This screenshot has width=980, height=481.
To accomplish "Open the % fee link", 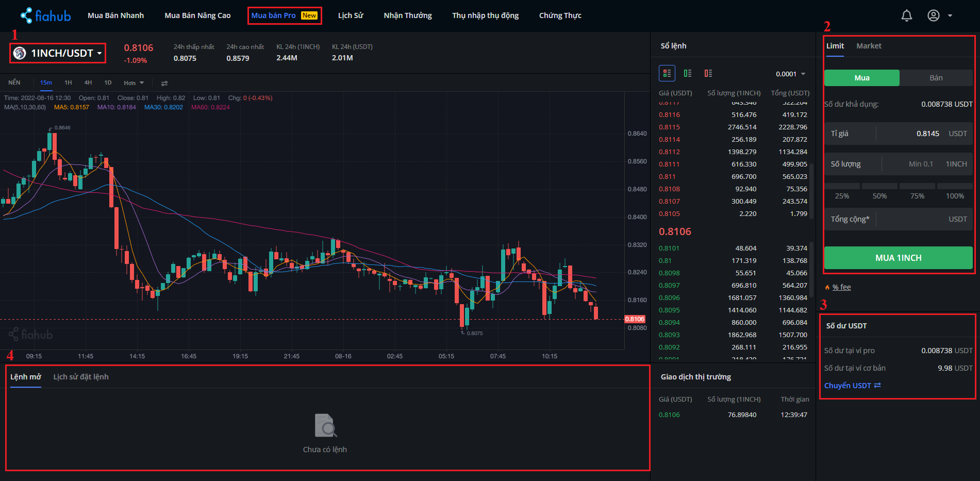I will click(x=841, y=287).
